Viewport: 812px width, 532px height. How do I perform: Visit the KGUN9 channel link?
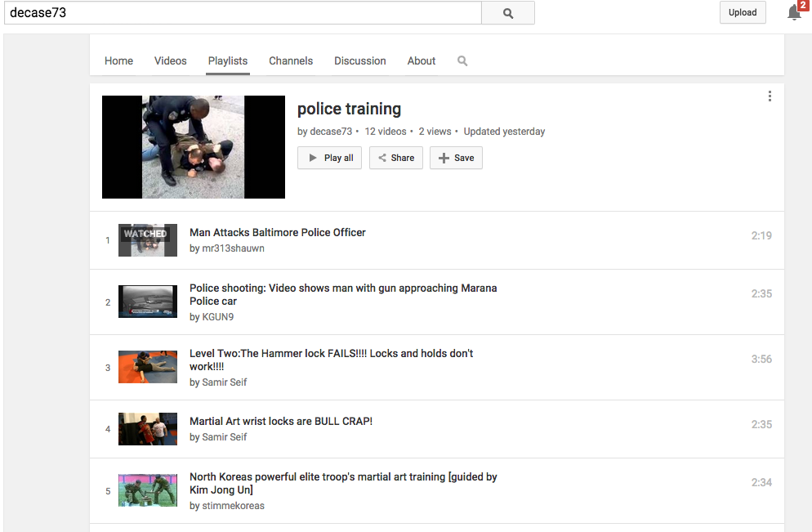(x=217, y=317)
